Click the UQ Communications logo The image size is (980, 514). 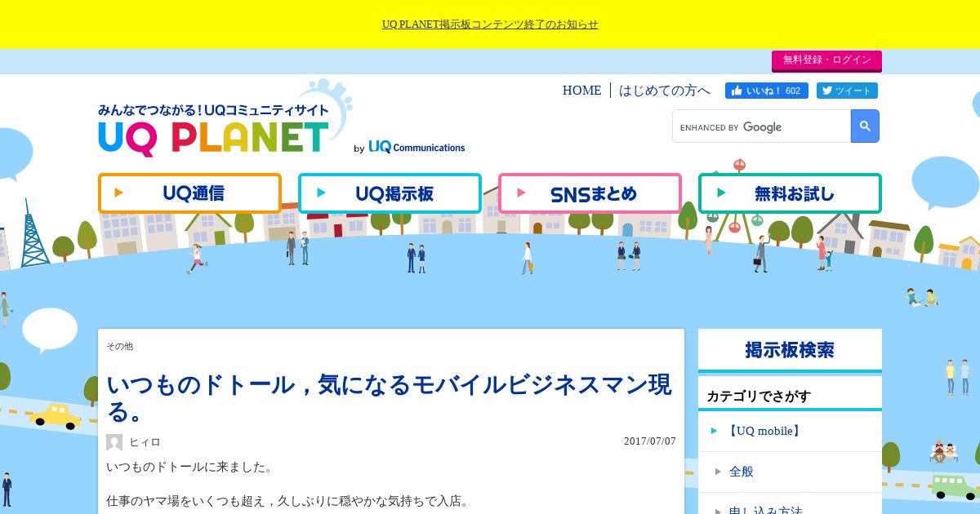416,148
